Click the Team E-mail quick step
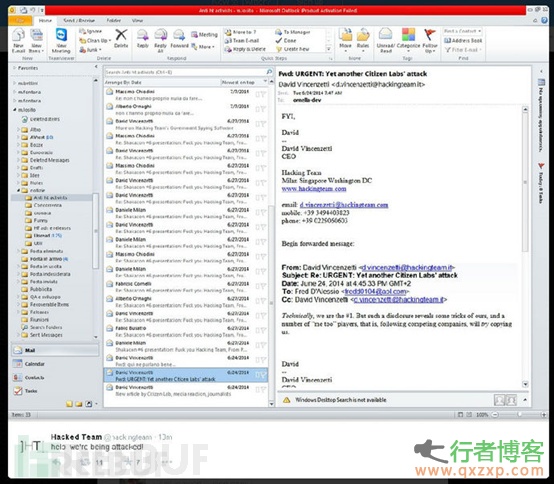 242,40
